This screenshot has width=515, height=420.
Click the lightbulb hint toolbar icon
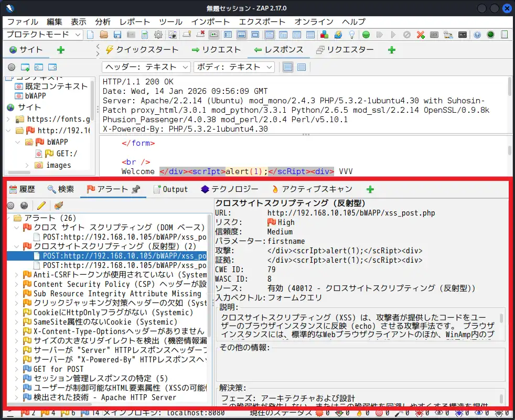click(352, 35)
